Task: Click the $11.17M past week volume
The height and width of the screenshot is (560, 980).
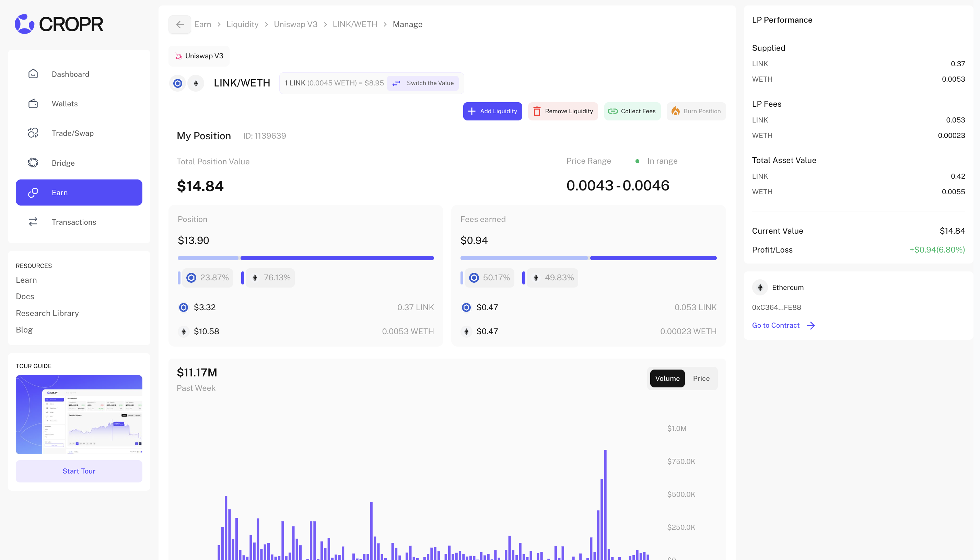Action: tap(197, 372)
